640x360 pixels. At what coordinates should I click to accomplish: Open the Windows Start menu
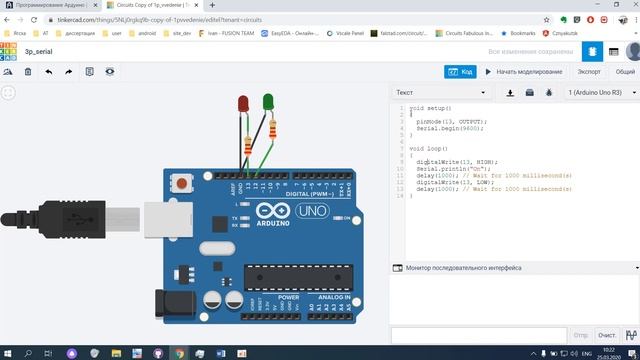point(7,353)
